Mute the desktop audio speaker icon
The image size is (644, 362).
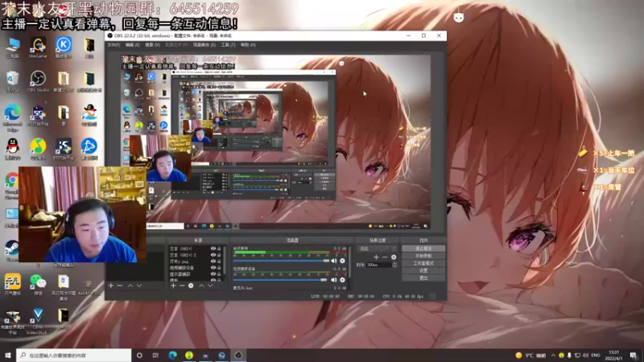point(334,261)
